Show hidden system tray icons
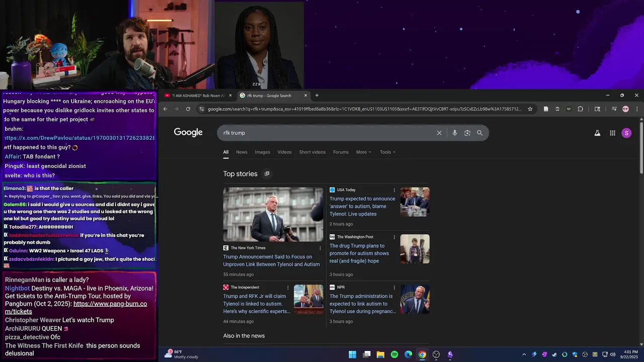Image resolution: width=644 pixels, height=362 pixels. (x=524, y=354)
